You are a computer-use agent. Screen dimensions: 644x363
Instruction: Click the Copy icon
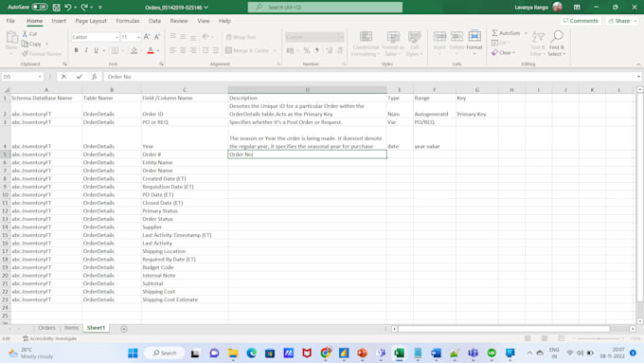pos(25,44)
